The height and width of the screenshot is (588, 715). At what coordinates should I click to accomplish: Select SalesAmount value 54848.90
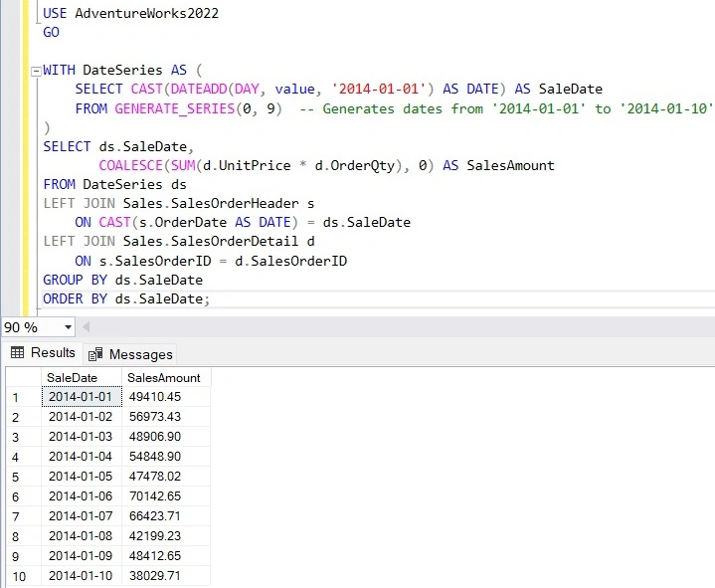coord(166,456)
